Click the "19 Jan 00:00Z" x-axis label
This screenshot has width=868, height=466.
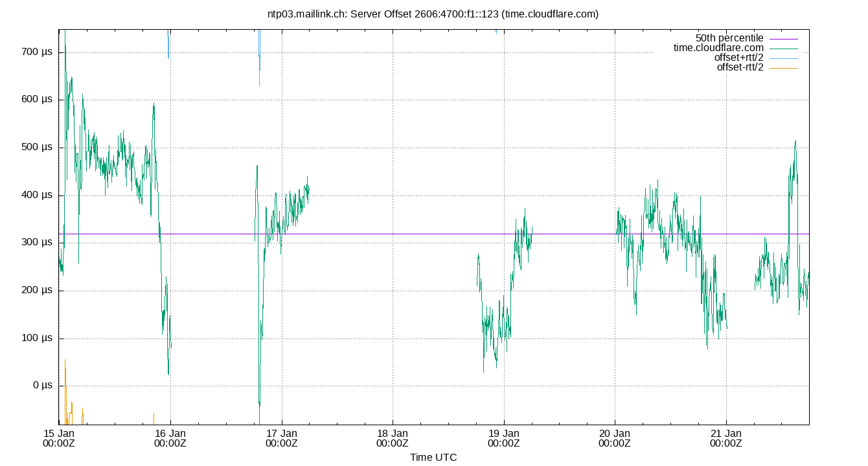(503, 438)
